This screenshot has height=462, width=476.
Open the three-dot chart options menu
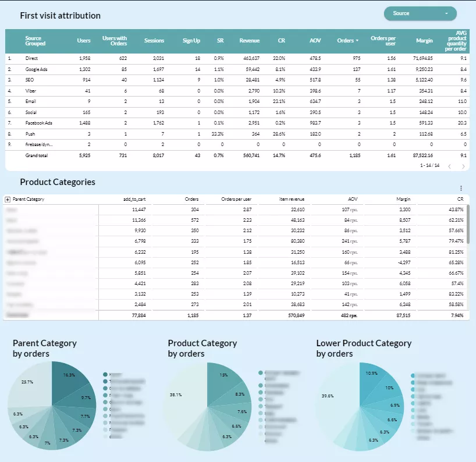(461, 188)
